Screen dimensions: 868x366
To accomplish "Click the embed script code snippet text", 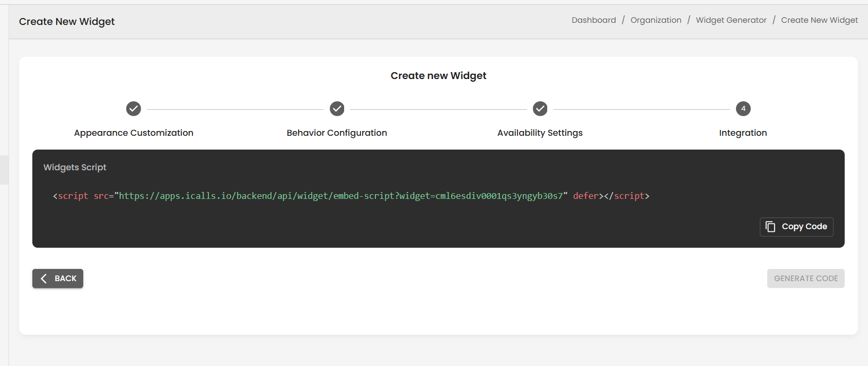I will pos(351,196).
